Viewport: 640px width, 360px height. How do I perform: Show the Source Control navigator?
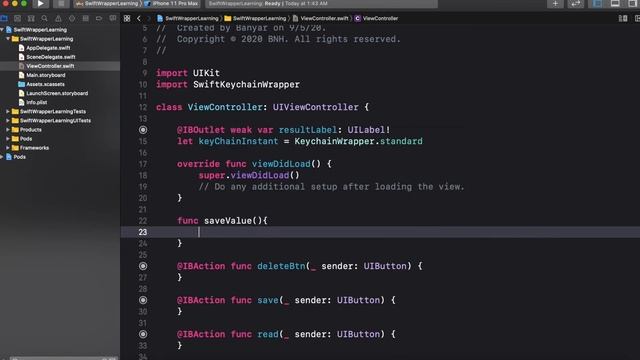17,18
